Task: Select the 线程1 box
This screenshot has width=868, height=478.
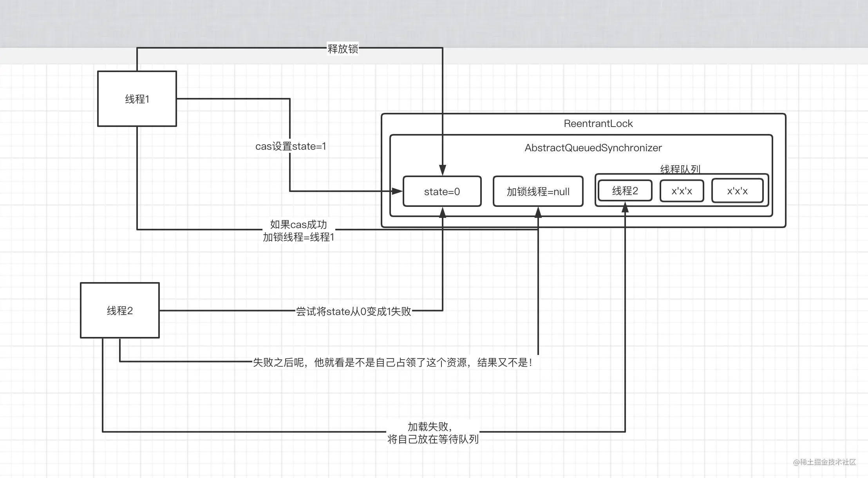Action: 137,99
